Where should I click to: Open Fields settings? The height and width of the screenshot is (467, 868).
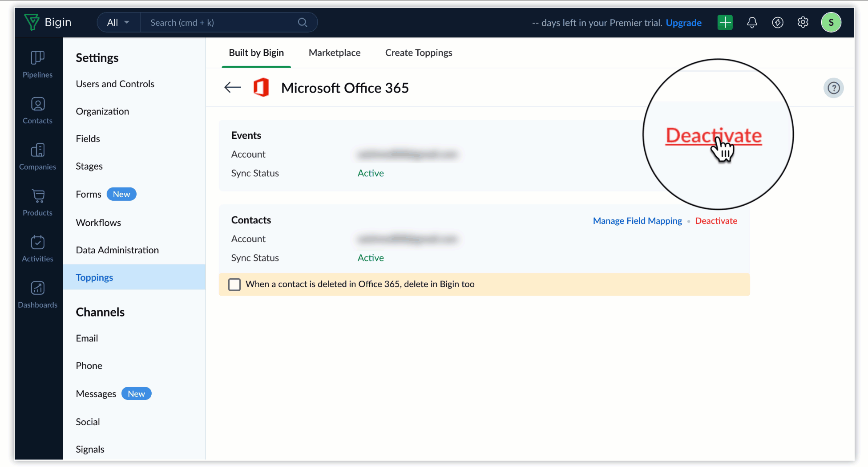[88, 138]
